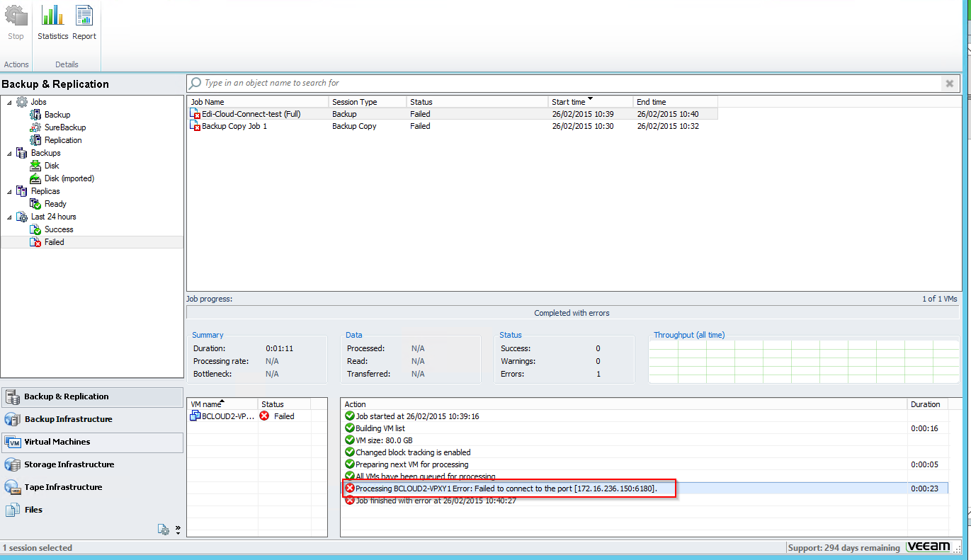Select 'Job started at 26/02/2015' log line
Viewport: 971px width, 560px height.
(644, 416)
